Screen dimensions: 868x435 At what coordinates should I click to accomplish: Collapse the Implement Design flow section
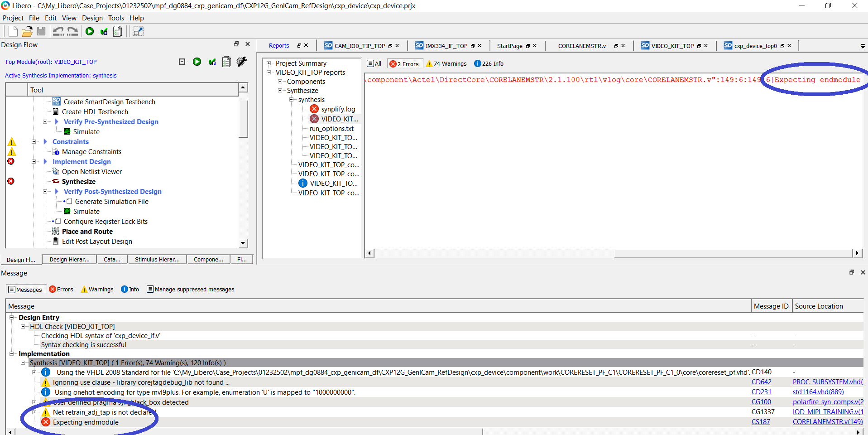click(34, 162)
